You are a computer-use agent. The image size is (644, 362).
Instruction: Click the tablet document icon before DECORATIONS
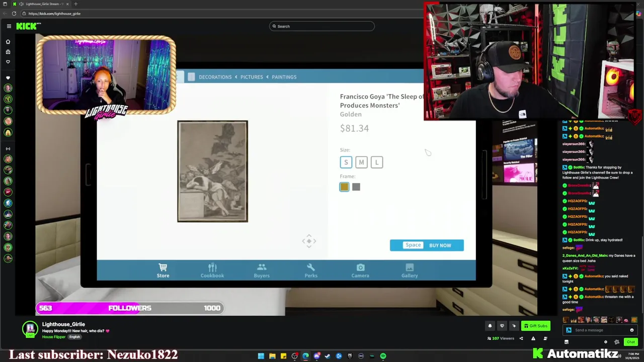pos(191,77)
